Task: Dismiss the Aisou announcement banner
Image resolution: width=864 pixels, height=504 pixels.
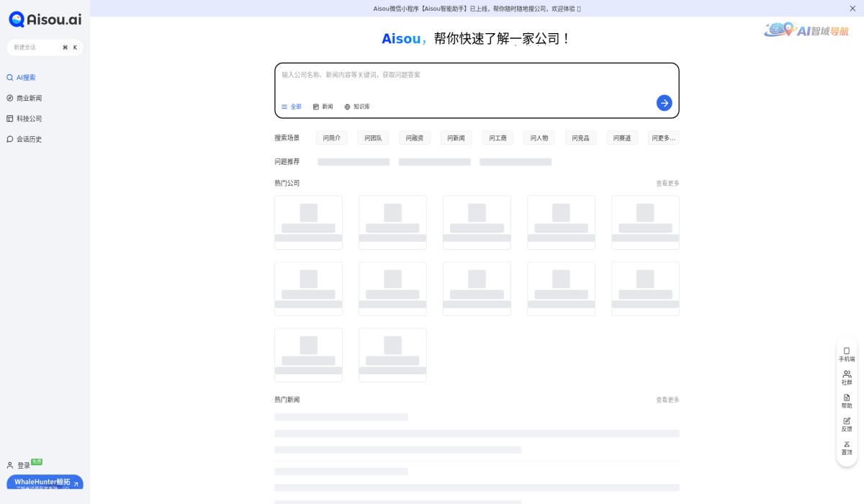Action: [852, 8]
